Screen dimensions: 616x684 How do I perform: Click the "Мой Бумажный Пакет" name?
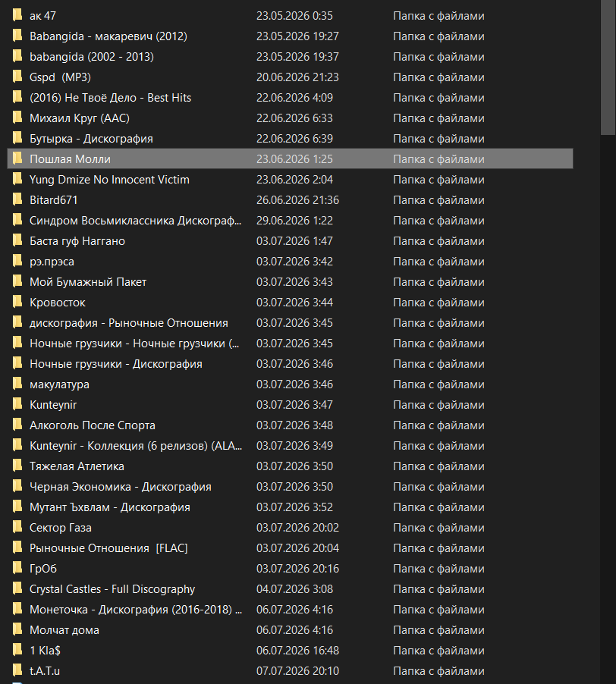coord(88,282)
